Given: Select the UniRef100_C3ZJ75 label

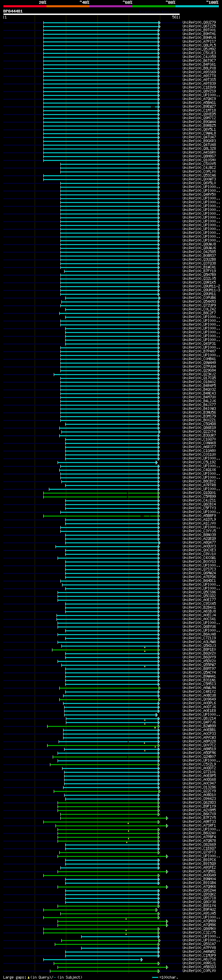Looking at the screenshot, I should tap(199, 932).
